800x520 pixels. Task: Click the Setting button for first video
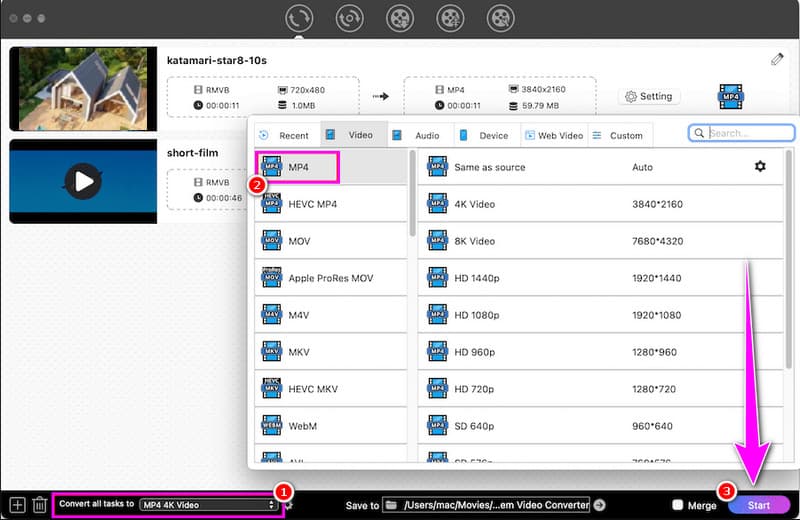point(648,97)
